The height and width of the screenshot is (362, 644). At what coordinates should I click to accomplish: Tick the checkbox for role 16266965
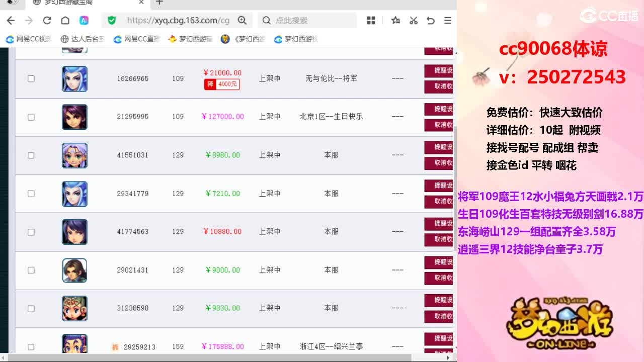click(31, 79)
